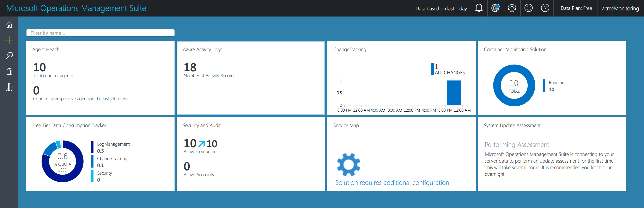Click the globe info icon

pyautogui.click(x=495, y=8)
